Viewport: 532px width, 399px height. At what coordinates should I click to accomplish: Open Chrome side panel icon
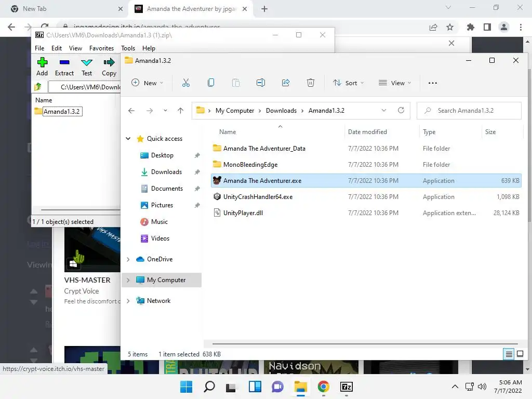click(x=487, y=27)
